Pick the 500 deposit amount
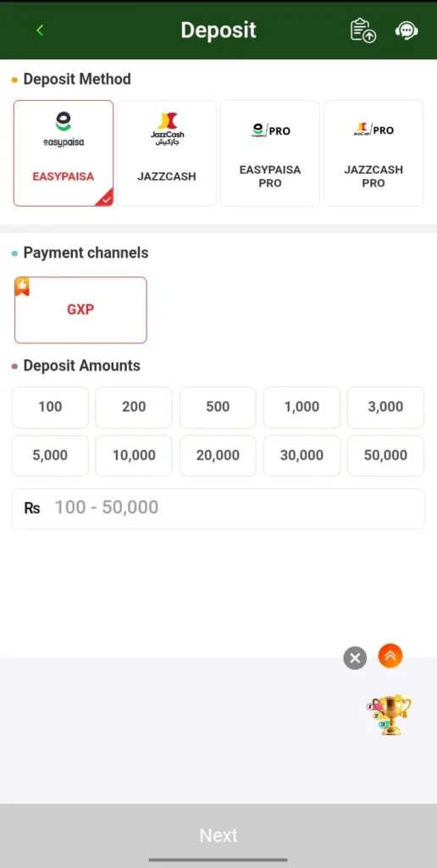This screenshot has width=437, height=868. (218, 408)
